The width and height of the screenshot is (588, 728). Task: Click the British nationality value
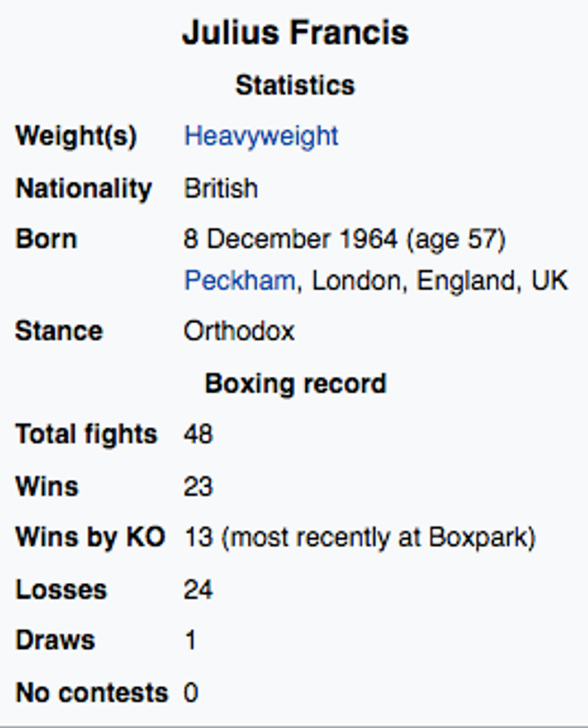[221, 189]
